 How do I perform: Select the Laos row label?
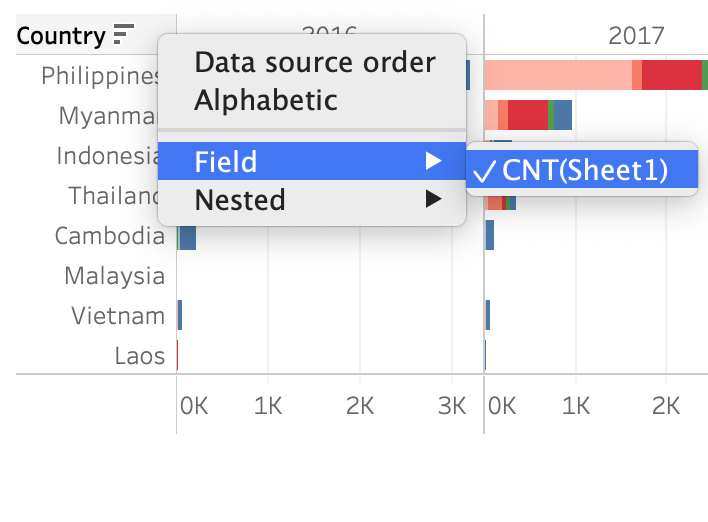pos(139,356)
